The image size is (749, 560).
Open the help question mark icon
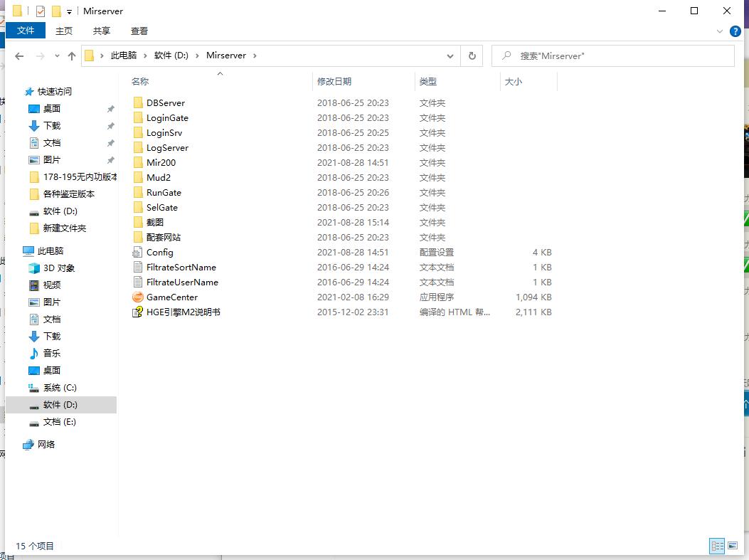(x=735, y=31)
